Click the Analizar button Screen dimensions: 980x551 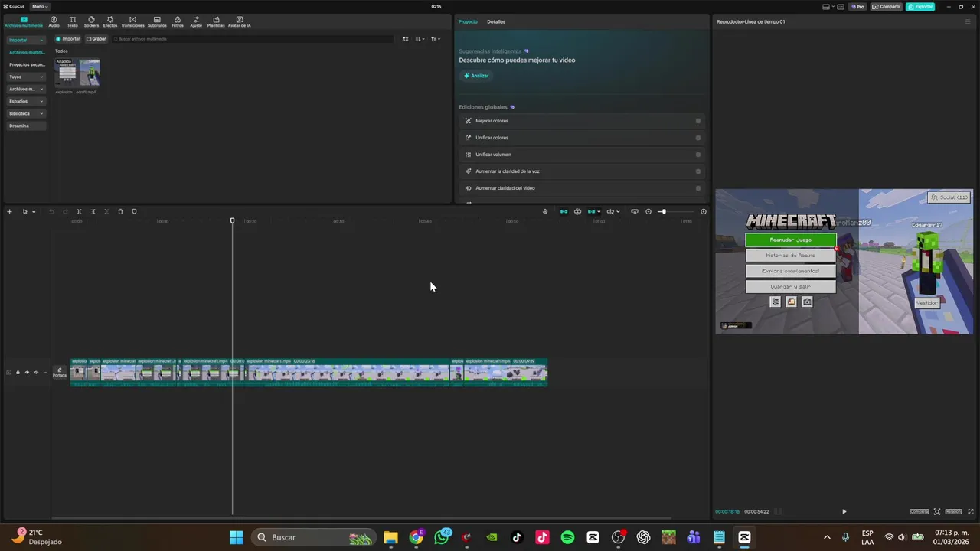(476, 76)
